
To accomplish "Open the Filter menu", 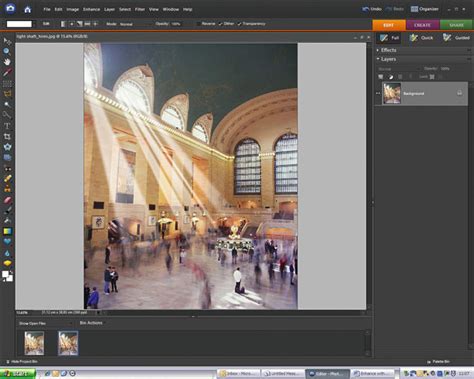I will pos(140,9).
